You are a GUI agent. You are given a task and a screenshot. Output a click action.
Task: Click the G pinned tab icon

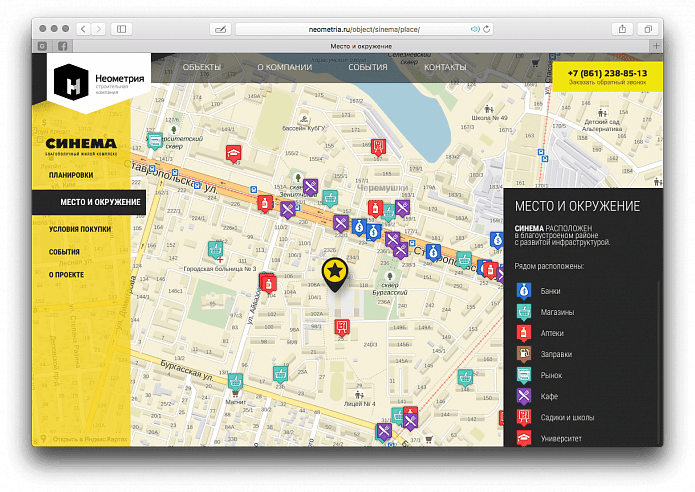tap(42, 46)
